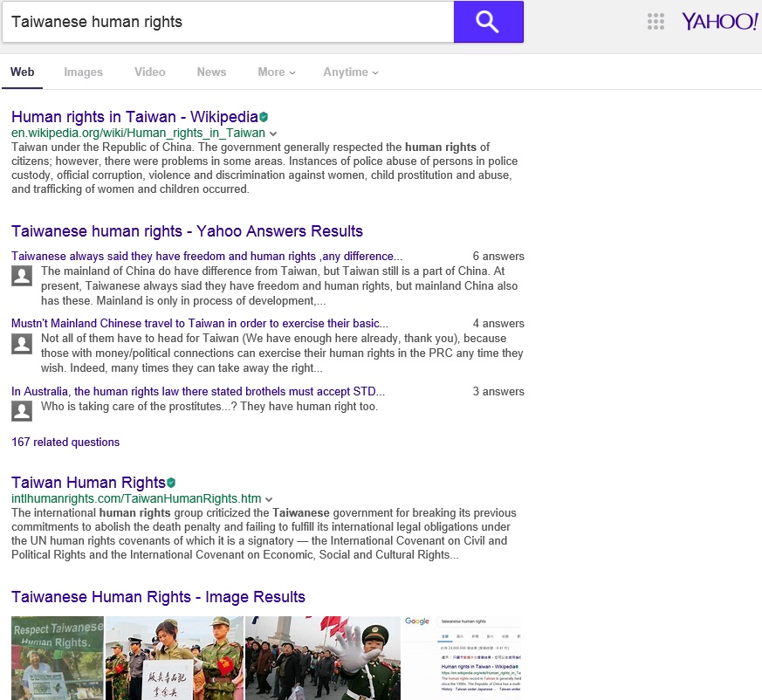This screenshot has height=700, width=762.
Task: Click avatar icon of third Yahoo answer
Action: [22, 411]
